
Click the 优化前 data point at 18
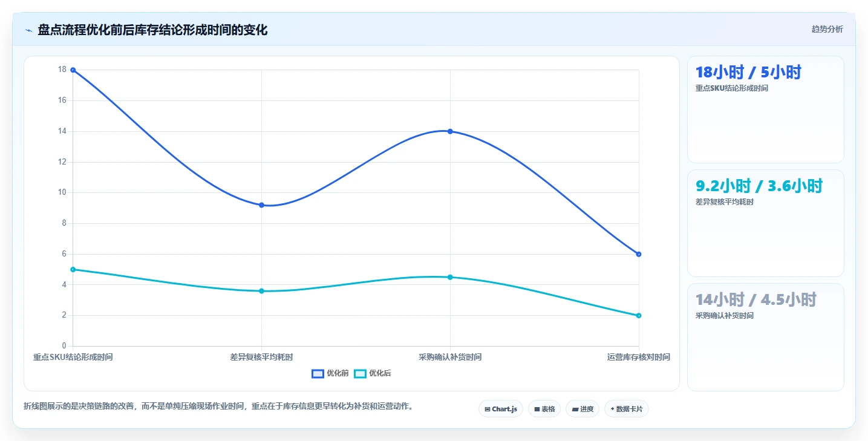73,70
